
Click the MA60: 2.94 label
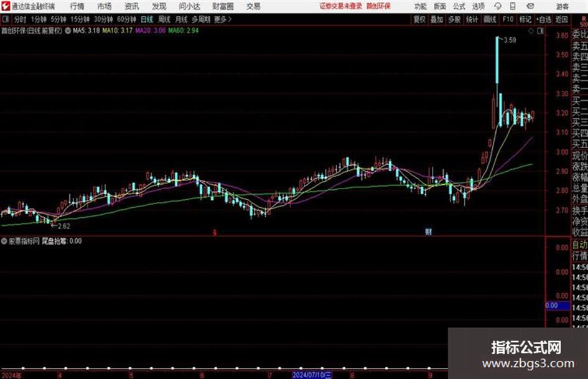coord(184,30)
